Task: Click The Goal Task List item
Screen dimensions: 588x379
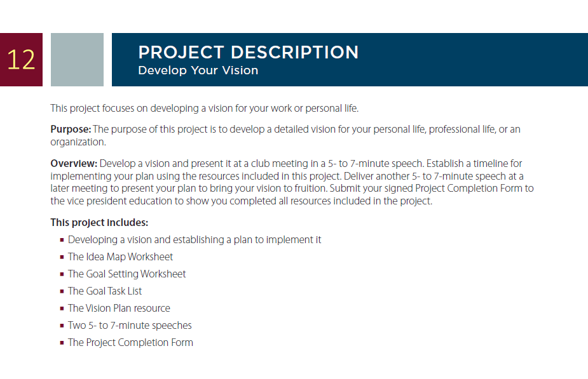Action: pyautogui.click(x=105, y=291)
